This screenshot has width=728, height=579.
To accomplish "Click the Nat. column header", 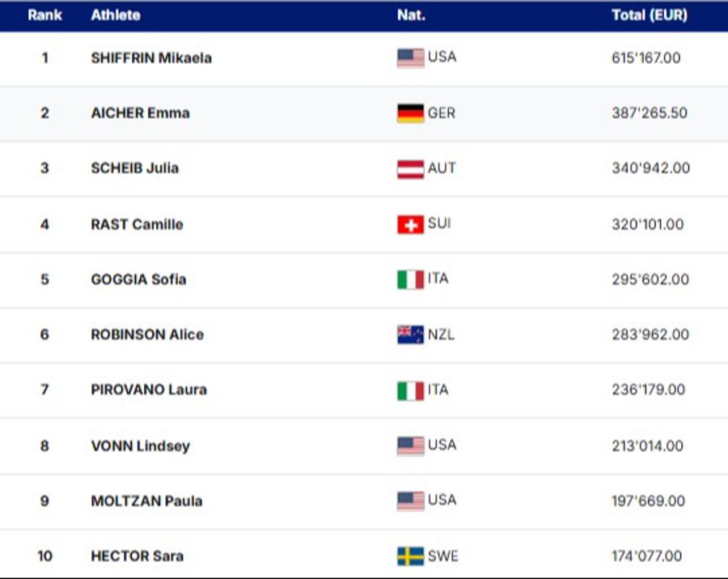I will tap(411, 15).
